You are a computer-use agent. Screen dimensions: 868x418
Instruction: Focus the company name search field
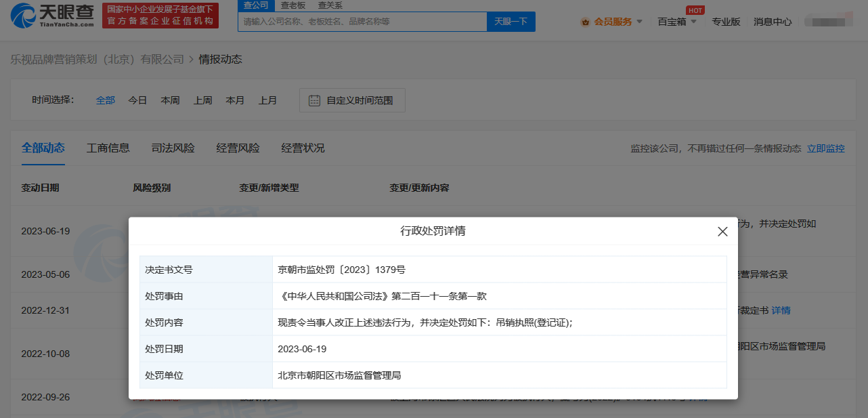click(362, 22)
